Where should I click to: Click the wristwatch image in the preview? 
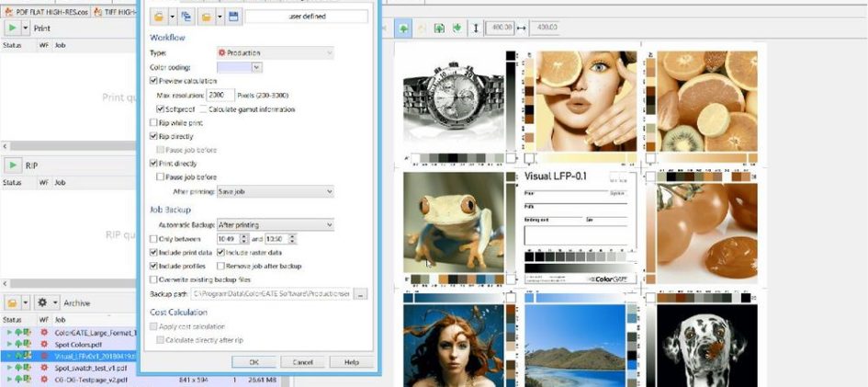pyautogui.click(x=454, y=102)
